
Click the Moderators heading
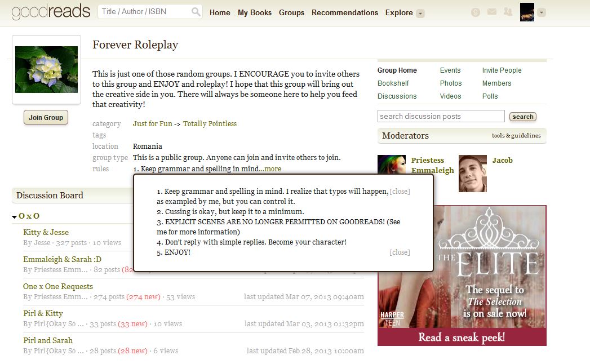tap(405, 135)
